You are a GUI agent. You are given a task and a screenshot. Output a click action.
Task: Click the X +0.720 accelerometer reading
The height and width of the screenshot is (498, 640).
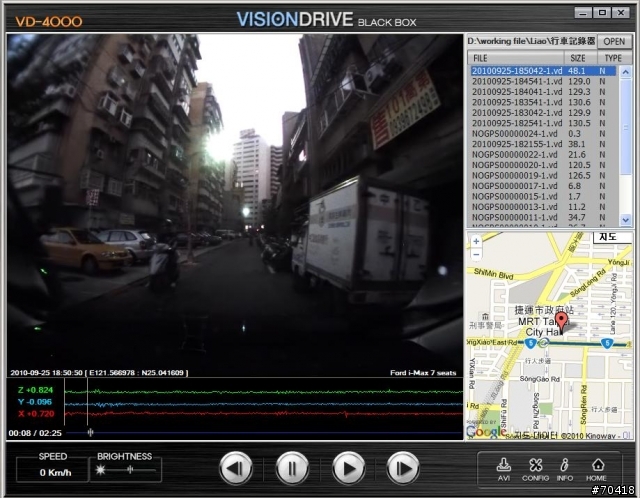click(x=36, y=414)
